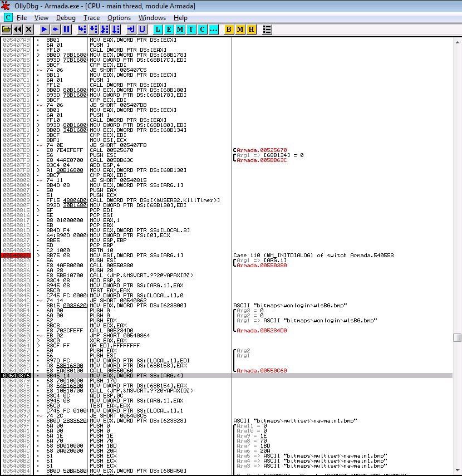This screenshot has height=476, width=462.
Task: Run the program with the play icon
Action: coord(44,30)
